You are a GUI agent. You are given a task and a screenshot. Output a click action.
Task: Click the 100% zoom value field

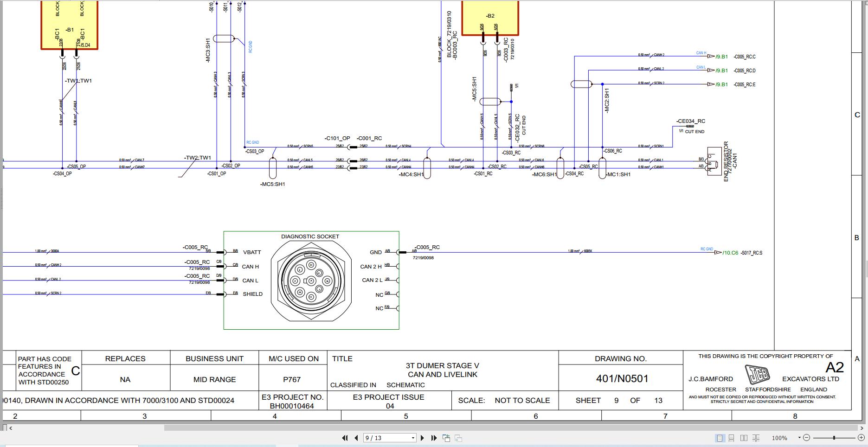click(x=779, y=438)
